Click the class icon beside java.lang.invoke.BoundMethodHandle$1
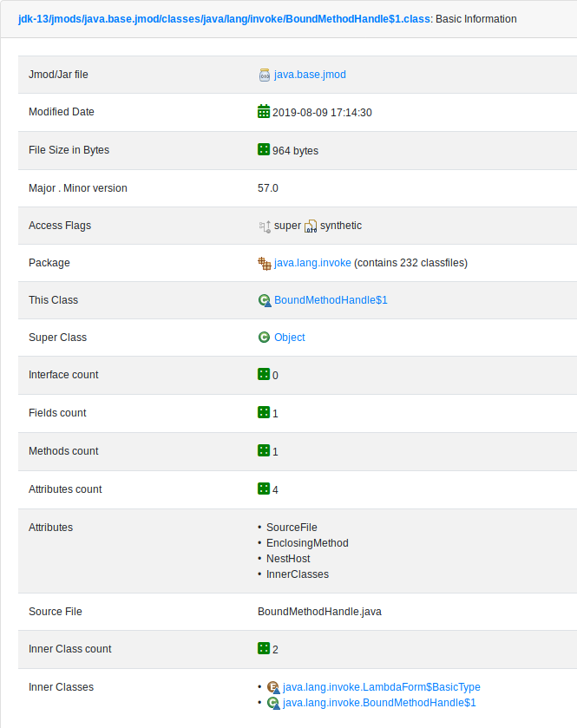The height and width of the screenshot is (728, 577). [x=273, y=703]
